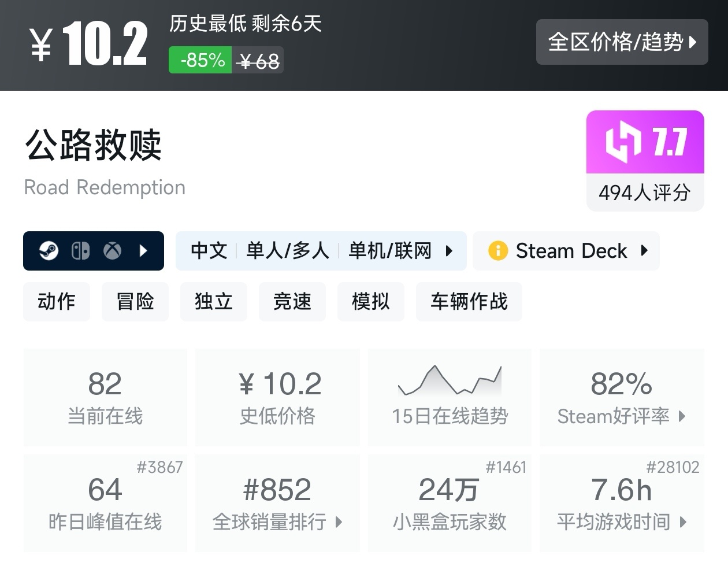Viewport: 728px width, 566px height.
Task: Select the 独立 genre tag
Action: click(x=214, y=301)
